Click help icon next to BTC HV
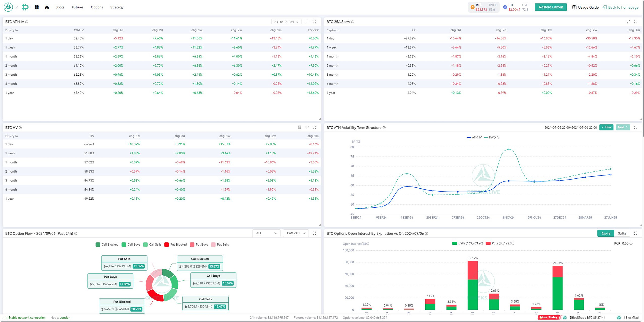This screenshot has height=322, width=644. pos(20,128)
